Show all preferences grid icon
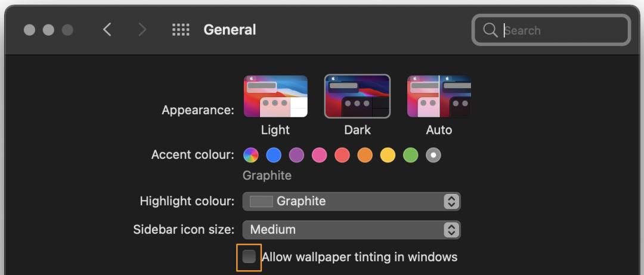 181,30
